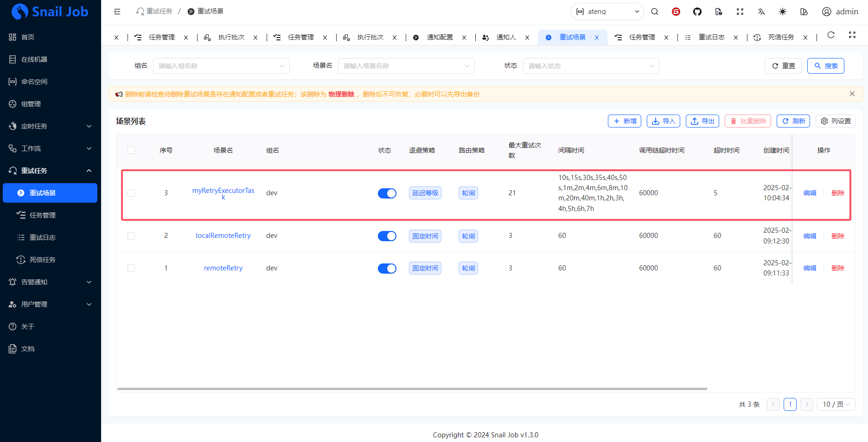Collapse sidebar with the menu fold icon
This screenshot has height=442, width=868.
tap(117, 12)
